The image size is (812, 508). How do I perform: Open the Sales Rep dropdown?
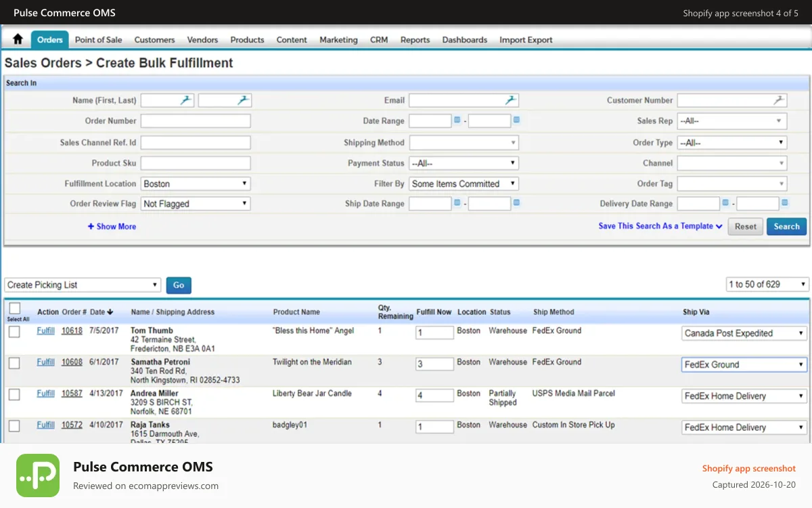click(731, 121)
